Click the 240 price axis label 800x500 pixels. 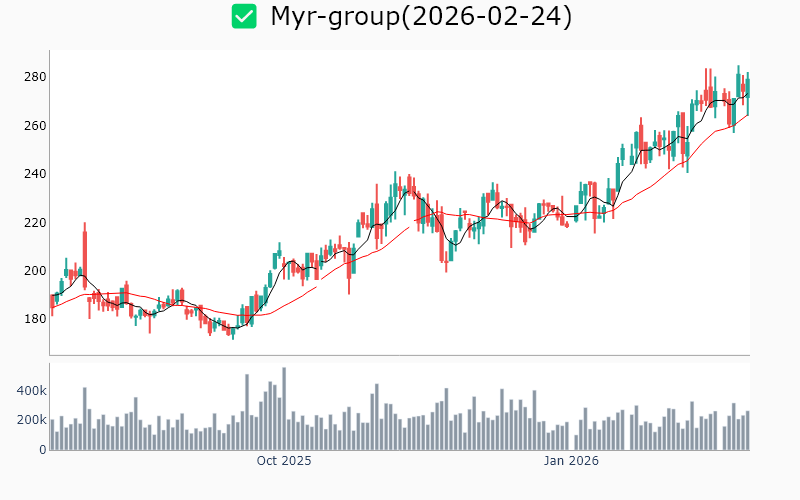coord(34,174)
